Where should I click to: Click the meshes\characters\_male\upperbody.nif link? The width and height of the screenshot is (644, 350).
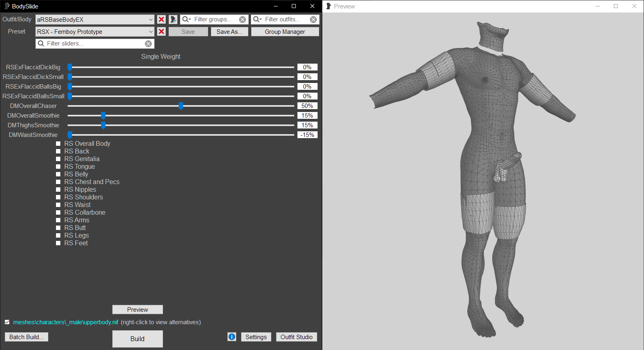coord(66,322)
